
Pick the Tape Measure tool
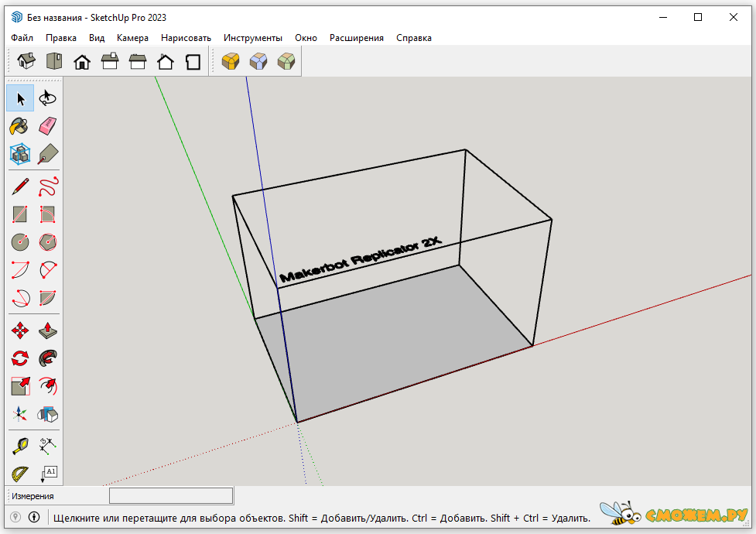tap(20, 447)
